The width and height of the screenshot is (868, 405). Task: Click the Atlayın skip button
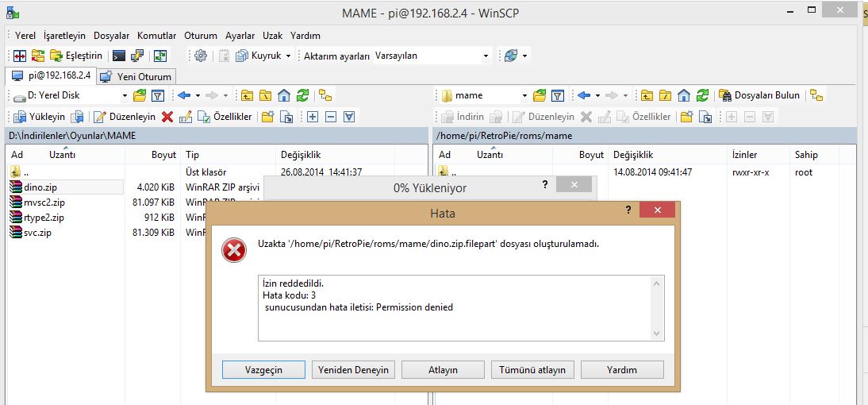tap(443, 369)
